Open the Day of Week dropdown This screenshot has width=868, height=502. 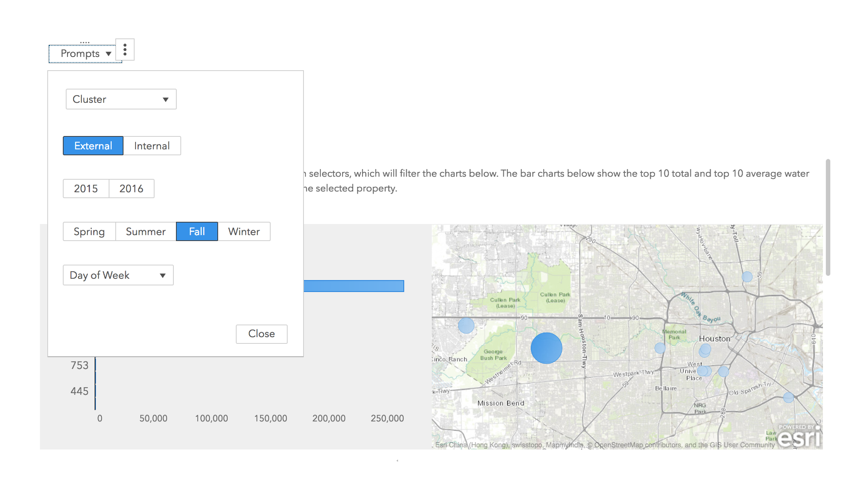[x=118, y=275]
